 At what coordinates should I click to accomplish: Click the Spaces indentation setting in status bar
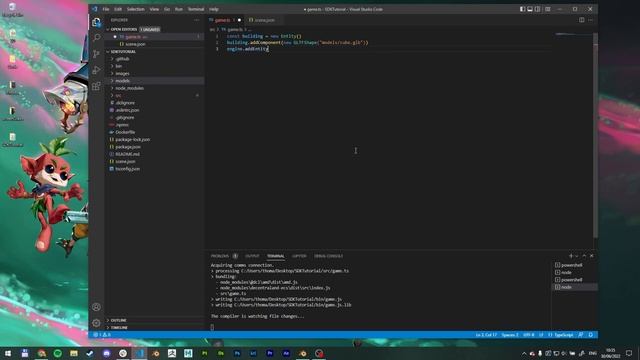510,335
